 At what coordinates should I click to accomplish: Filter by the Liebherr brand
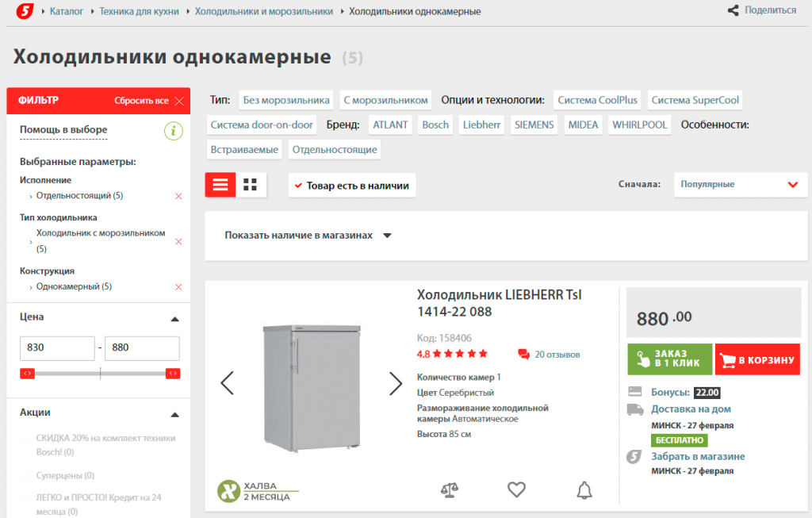click(481, 125)
